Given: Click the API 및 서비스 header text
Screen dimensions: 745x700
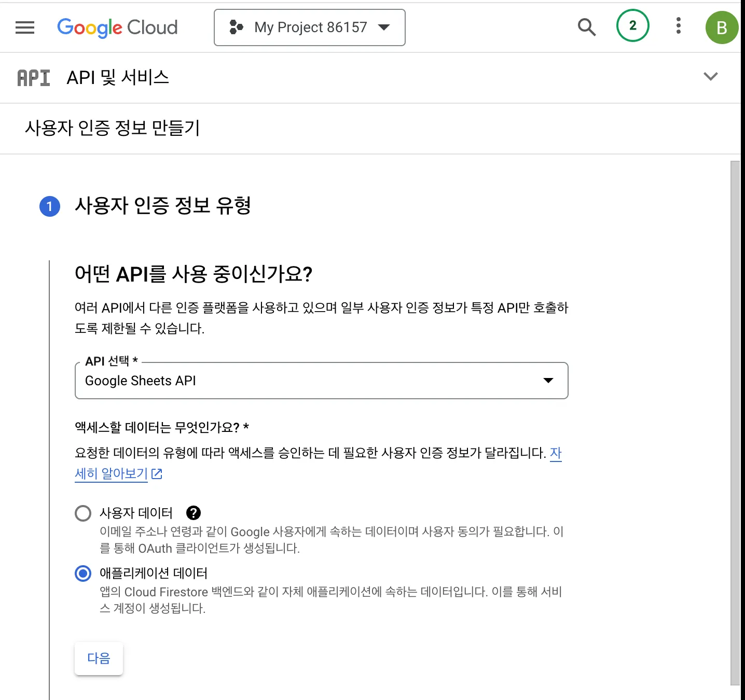Looking at the screenshot, I should pos(118,78).
